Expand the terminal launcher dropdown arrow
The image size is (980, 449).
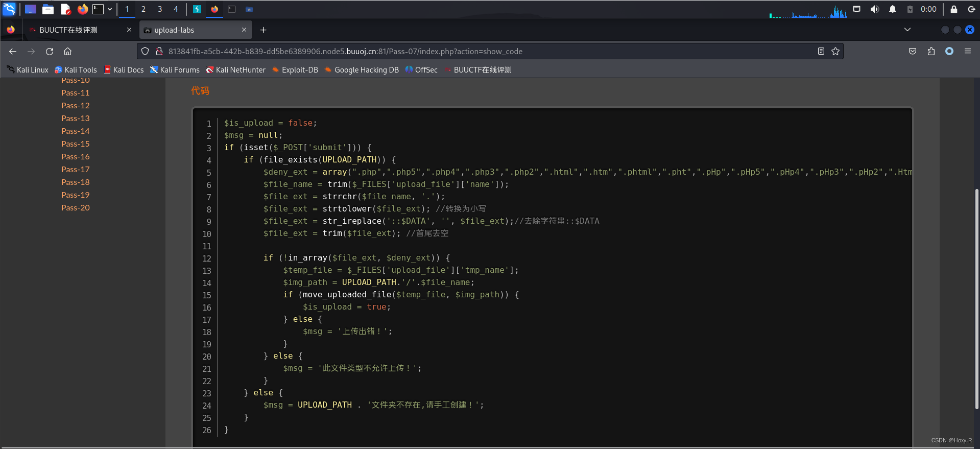click(x=110, y=9)
